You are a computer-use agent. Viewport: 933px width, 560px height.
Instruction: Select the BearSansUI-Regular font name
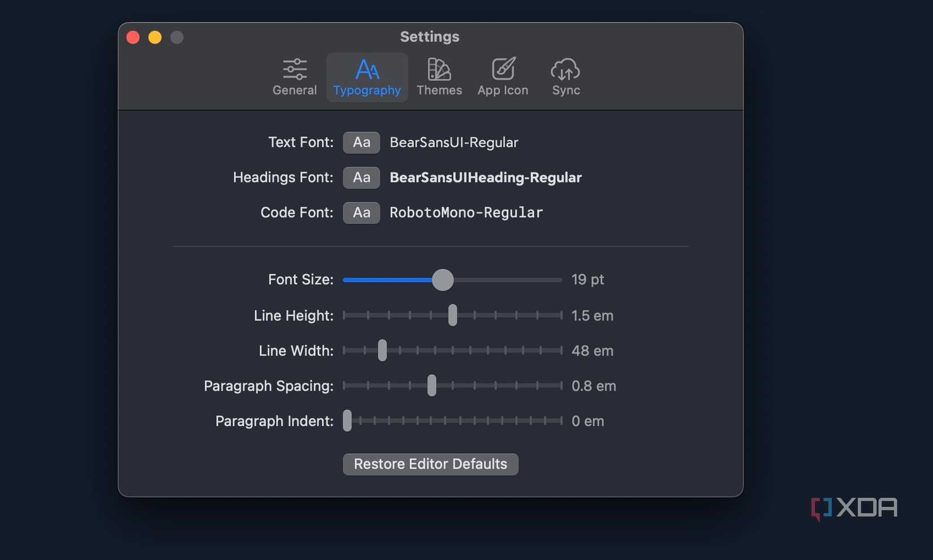click(453, 142)
